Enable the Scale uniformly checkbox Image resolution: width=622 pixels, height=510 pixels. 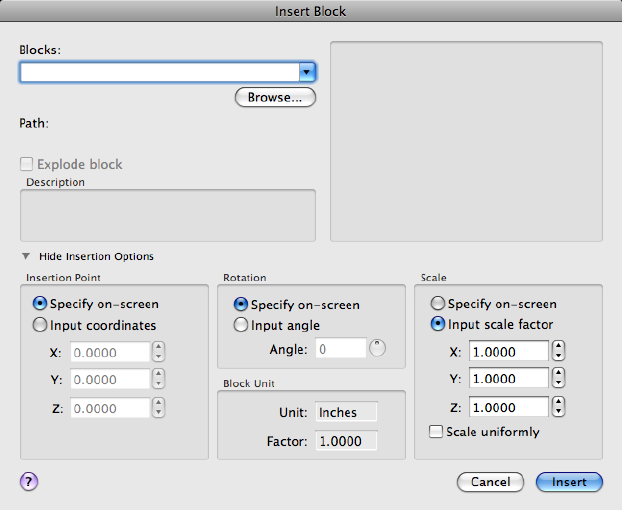[435, 432]
